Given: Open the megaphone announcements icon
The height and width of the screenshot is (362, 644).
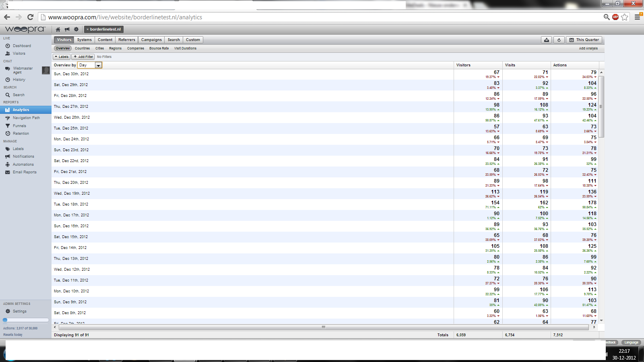Looking at the screenshot, I should (x=67, y=29).
